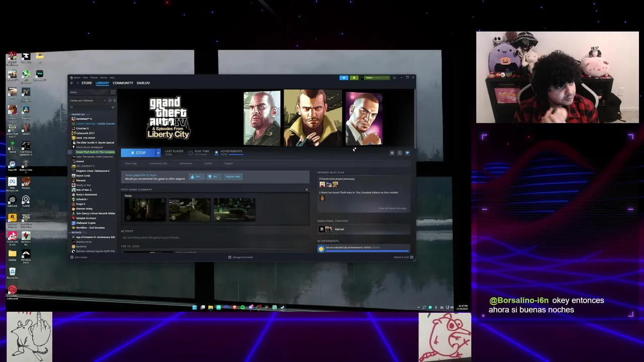Viewport: 644px width, 362px height.
Task: Show game info icon
Action: tap(399, 153)
